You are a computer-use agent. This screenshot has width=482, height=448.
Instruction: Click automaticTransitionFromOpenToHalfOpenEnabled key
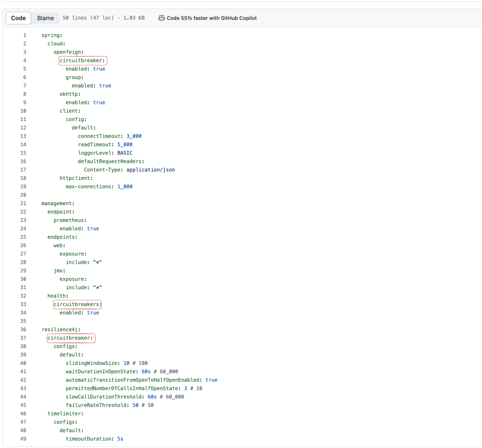pos(132,380)
